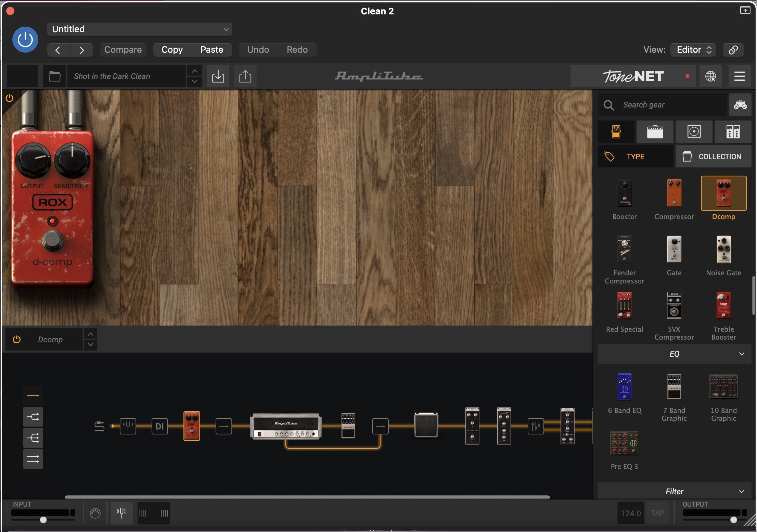Toggle the Dcomp slot power button

(17, 339)
